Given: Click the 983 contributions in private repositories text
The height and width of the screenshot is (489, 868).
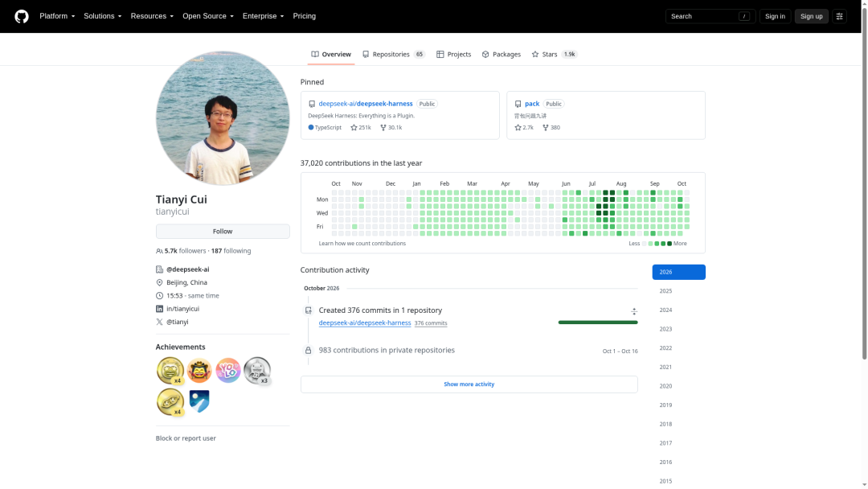Looking at the screenshot, I should [x=387, y=350].
